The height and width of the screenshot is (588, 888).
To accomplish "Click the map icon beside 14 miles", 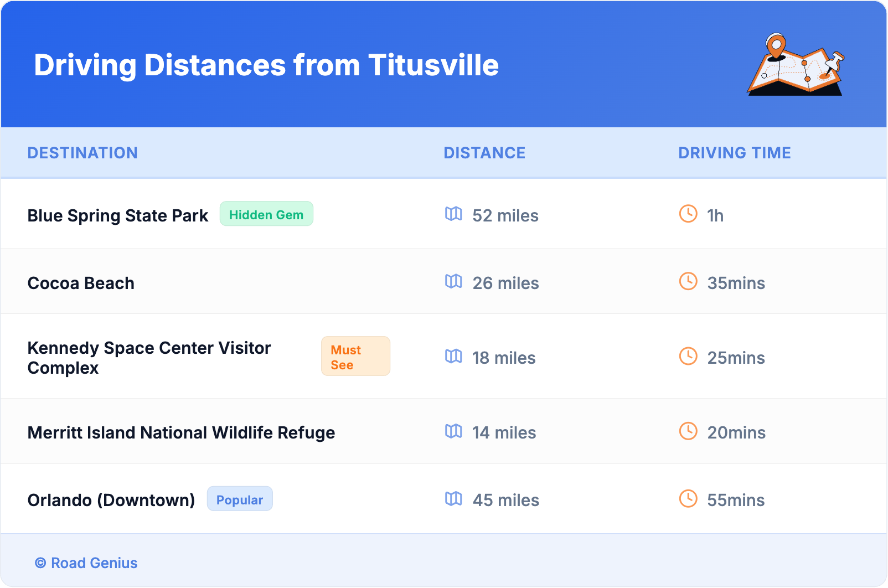I will click(x=453, y=431).
